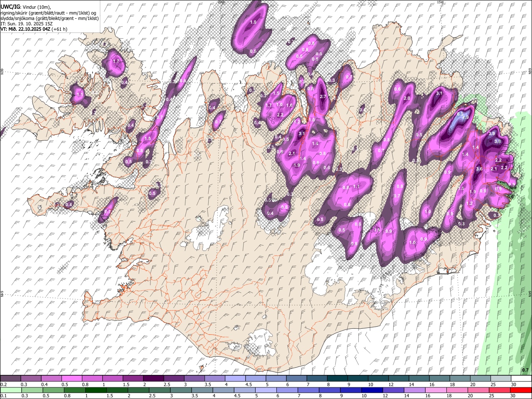Click the 'VT: Mið. 22.10.2025 04Z' valid time
532x399 pixels.
coord(25,29)
